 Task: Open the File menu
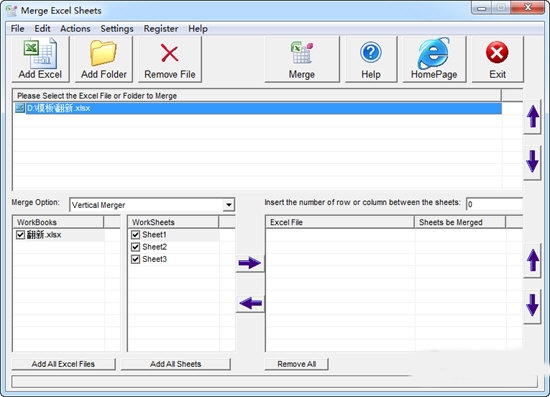tap(18, 28)
